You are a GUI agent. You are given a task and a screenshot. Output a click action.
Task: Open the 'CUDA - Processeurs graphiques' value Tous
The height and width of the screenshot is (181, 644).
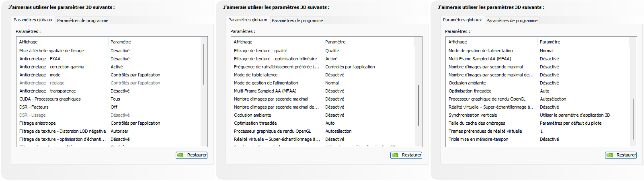[115, 99]
